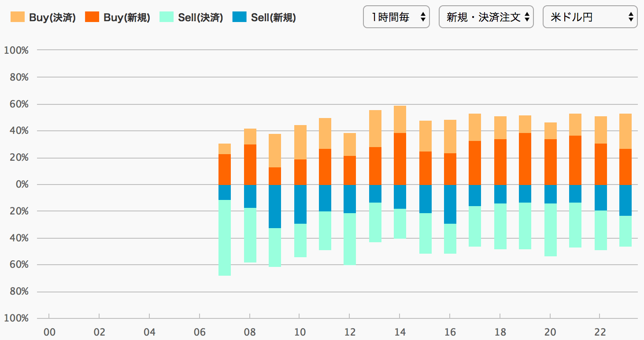Click the Buy(新規) orange legend swatch

(92, 17)
